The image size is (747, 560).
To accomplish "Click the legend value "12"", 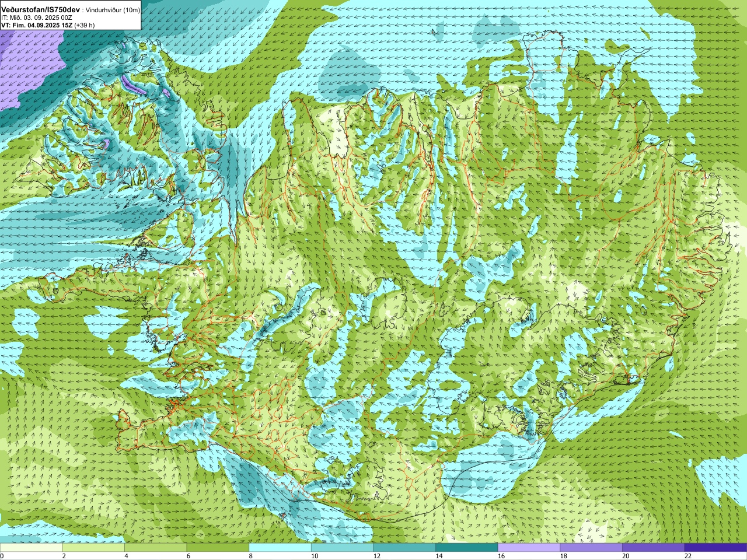I will click(x=377, y=556).
